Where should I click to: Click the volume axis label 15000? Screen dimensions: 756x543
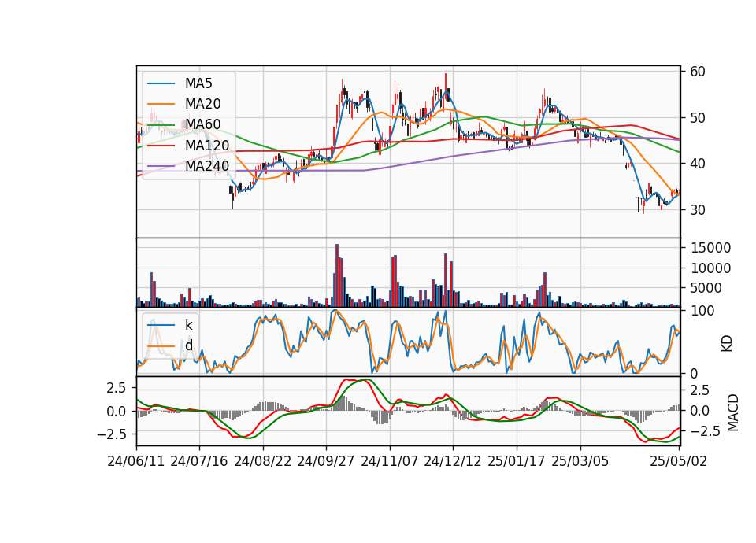pos(710,248)
